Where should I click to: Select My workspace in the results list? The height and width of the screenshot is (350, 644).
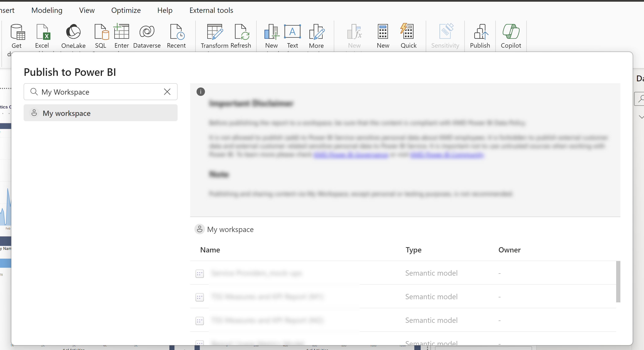[101, 113]
